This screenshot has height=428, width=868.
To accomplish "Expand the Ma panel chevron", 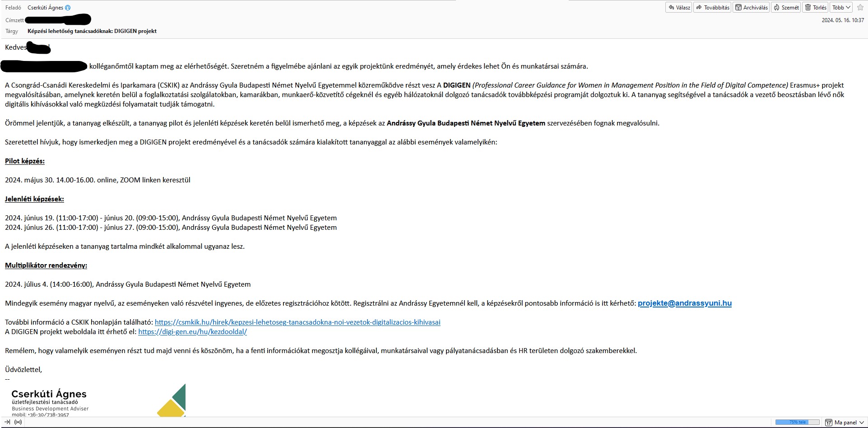I will point(862,423).
